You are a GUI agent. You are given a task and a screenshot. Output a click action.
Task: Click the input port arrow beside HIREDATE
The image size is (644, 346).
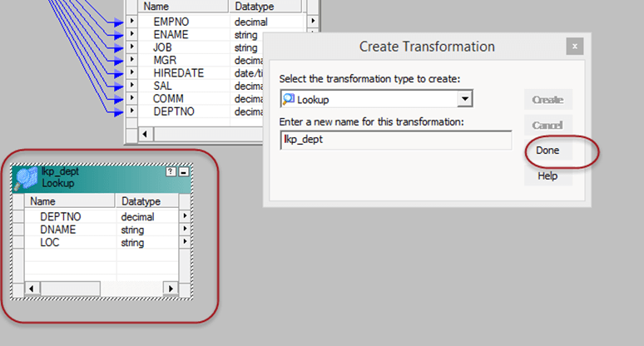pos(131,72)
